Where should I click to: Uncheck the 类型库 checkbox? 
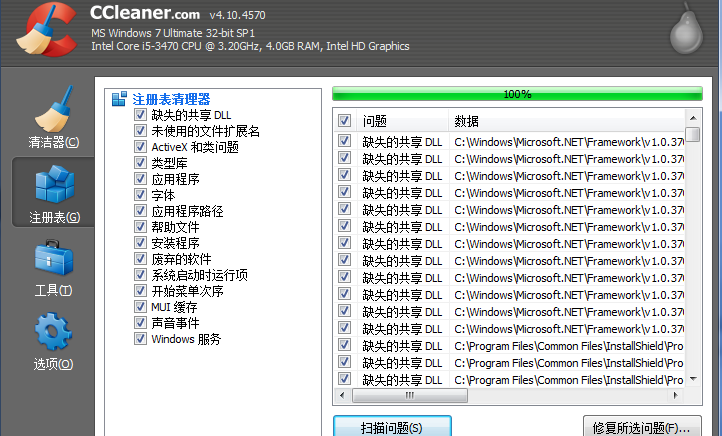point(140,163)
